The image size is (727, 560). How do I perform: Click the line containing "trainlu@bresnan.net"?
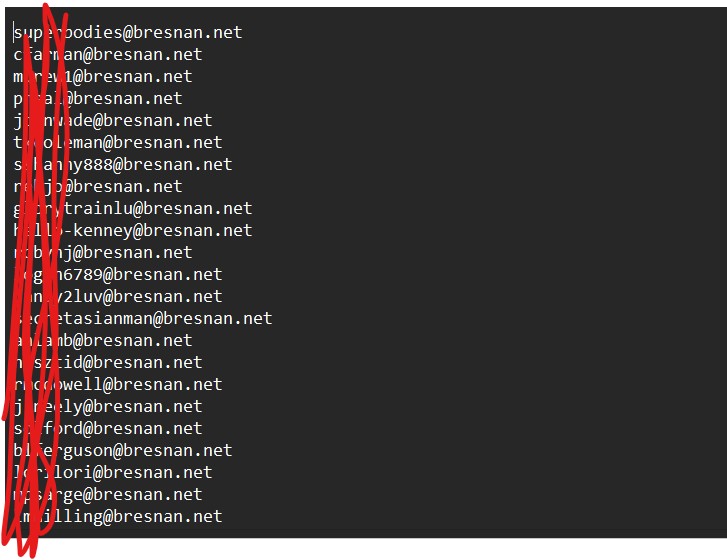click(x=160, y=208)
